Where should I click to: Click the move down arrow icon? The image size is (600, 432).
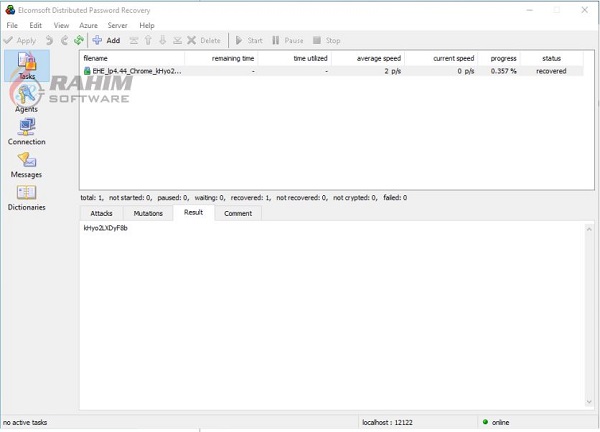click(163, 40)
